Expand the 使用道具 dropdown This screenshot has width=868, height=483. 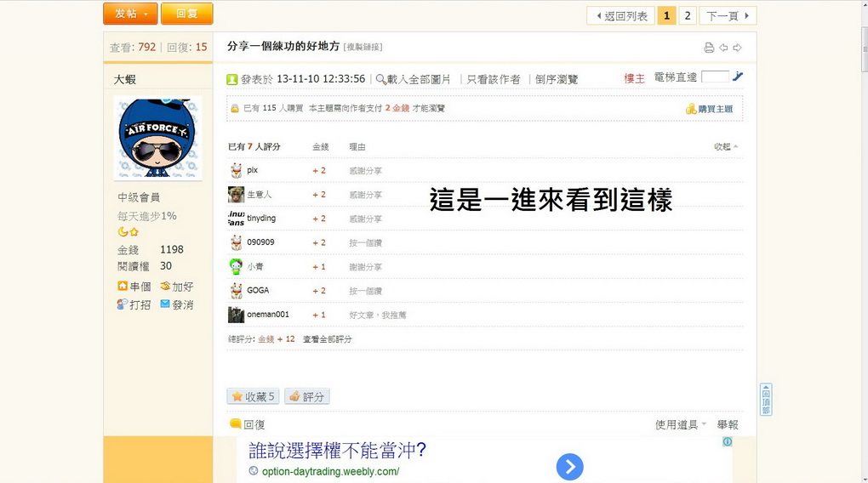pyautogui.click(x=681, y=424)
